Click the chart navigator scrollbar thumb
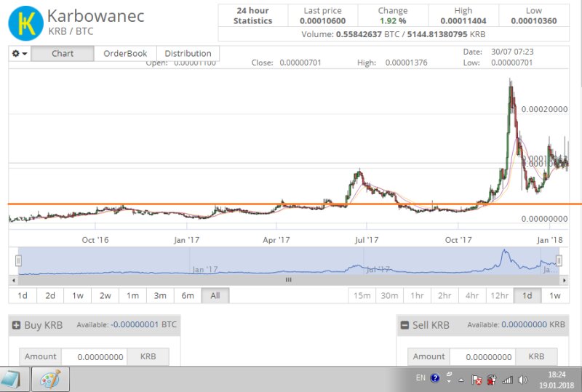Image resolution: width=582 pixels, height=392 pixels. click(x=288, y=279)
